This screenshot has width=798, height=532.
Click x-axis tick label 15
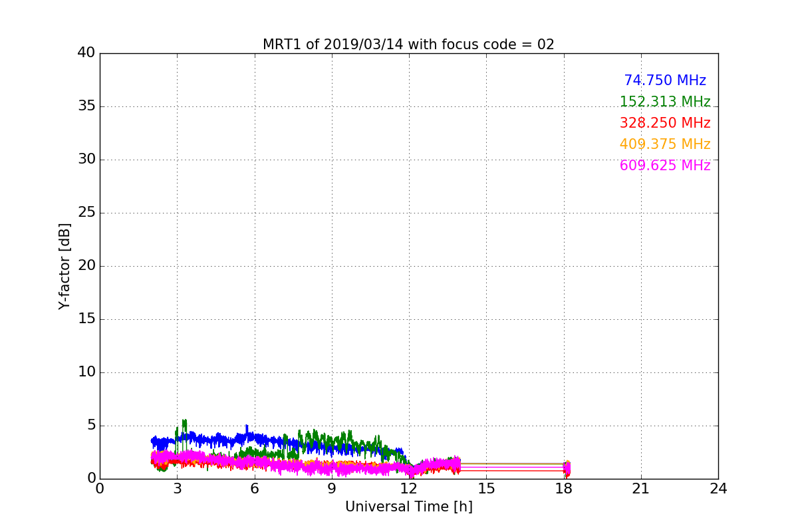pyautogui.click(x=486, y=489)
